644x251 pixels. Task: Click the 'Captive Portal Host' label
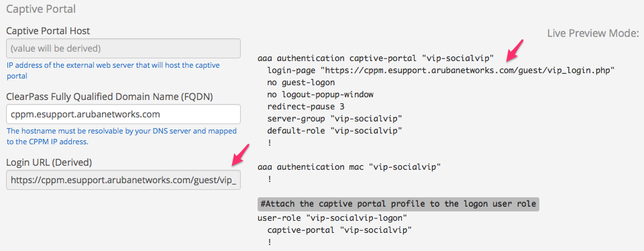(x=48, y=31)
